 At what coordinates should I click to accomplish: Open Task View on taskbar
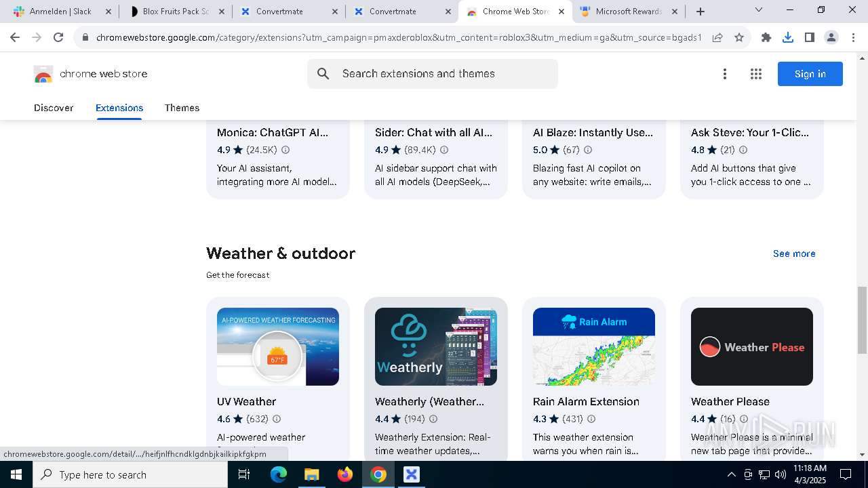pyautogui.click(x=244, y=474)
